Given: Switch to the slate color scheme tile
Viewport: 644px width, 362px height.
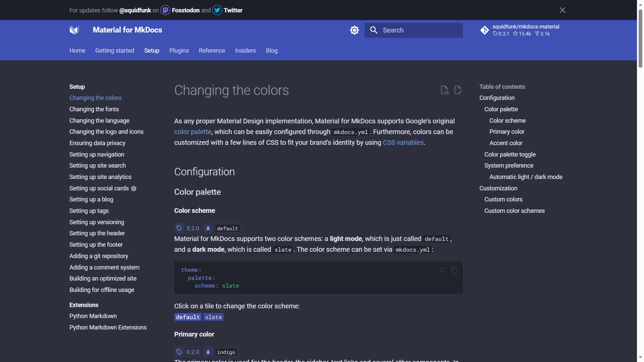Looking at the screenshot, I should (x=213, y=317).
